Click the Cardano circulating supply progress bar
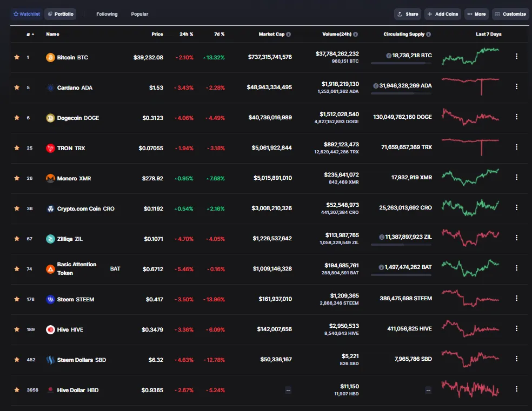This screenshot has width=532, height=411. point(401,93)
